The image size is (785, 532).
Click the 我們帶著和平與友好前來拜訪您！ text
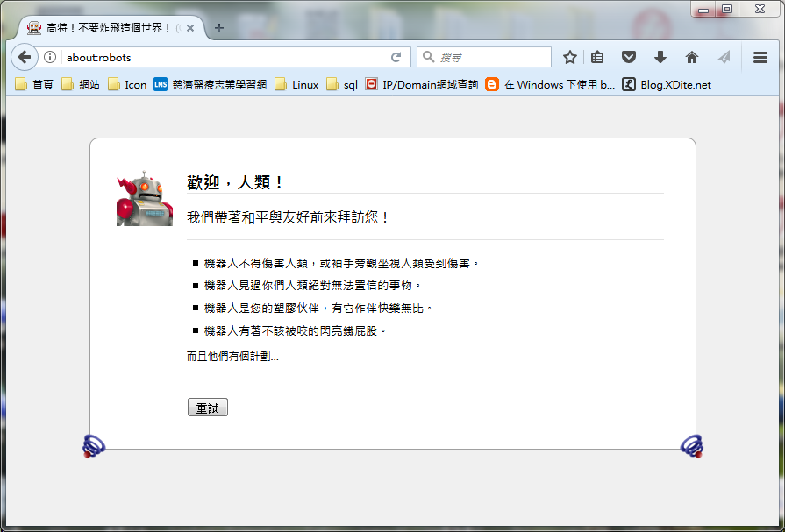coord(288,217)
